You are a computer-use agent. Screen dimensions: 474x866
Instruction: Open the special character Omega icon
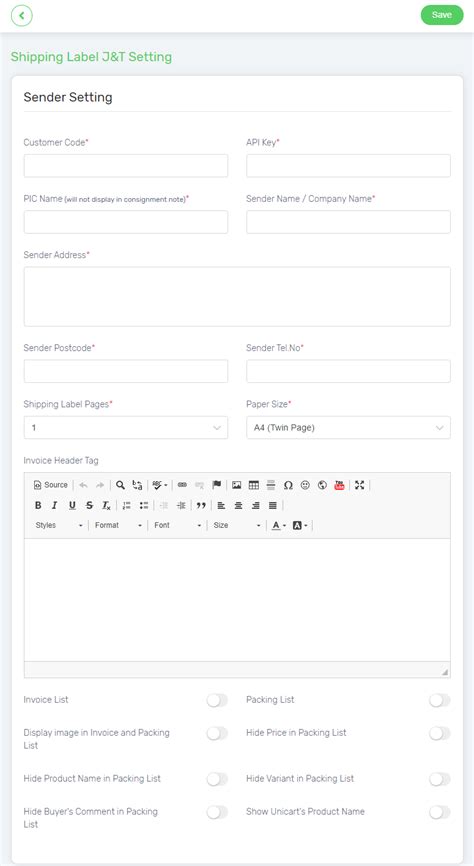point(288,485)
